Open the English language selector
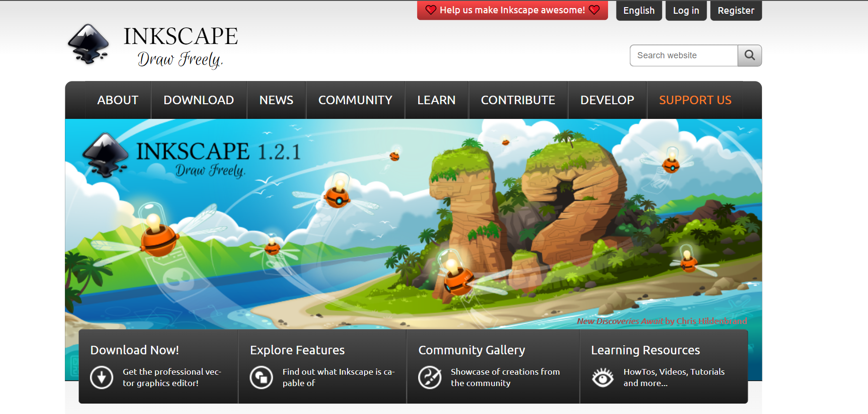 [639, 10]
